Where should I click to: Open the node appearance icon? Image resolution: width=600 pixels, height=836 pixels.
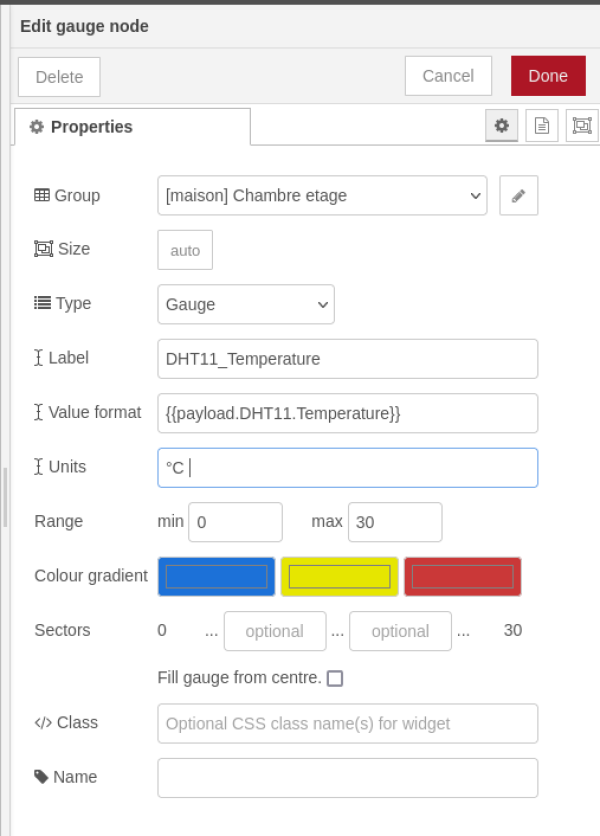click(581, 126)
